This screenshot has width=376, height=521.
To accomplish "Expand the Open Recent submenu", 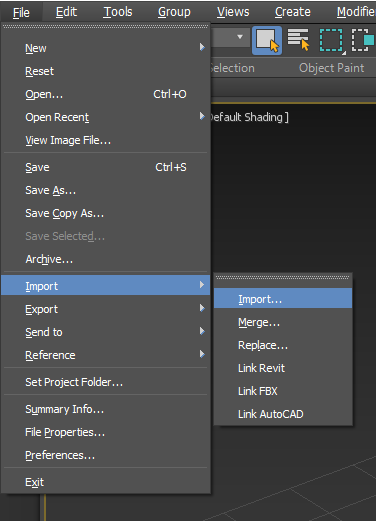I will [x=106, y=117].
